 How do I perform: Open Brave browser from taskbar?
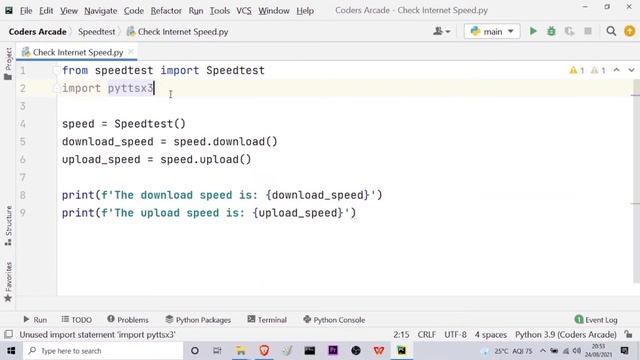click(x=264, y=351)
